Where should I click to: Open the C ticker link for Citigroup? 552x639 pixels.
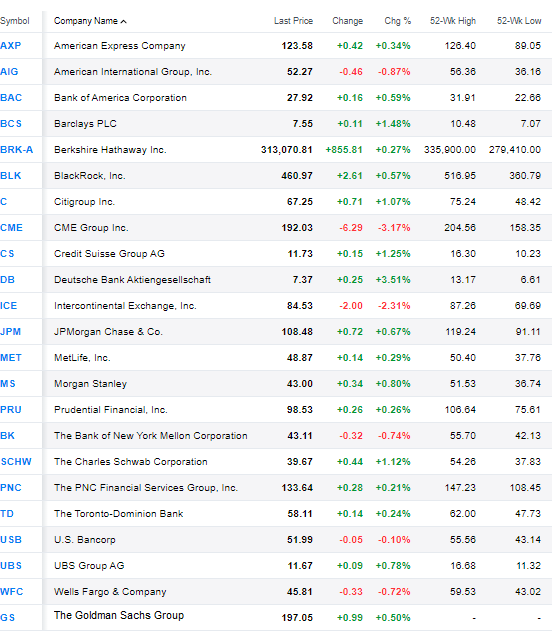pos(4,202)
